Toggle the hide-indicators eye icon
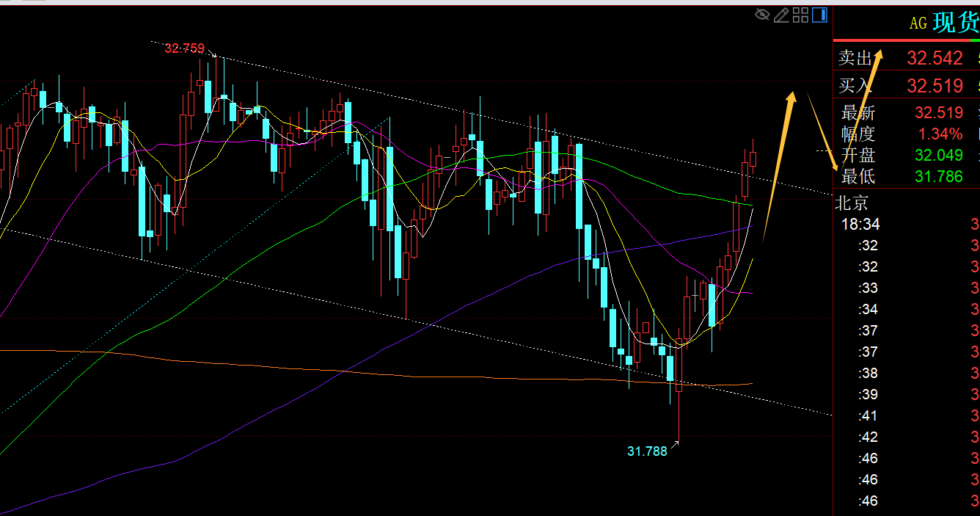The image size is (980, 516). [762, 14]
